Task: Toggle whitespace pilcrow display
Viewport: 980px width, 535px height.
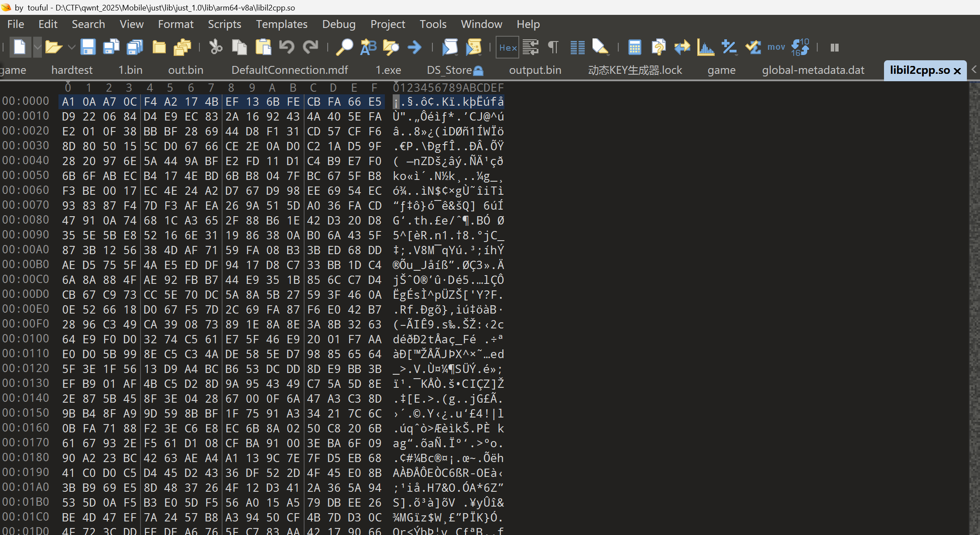Action: (553, 47)
